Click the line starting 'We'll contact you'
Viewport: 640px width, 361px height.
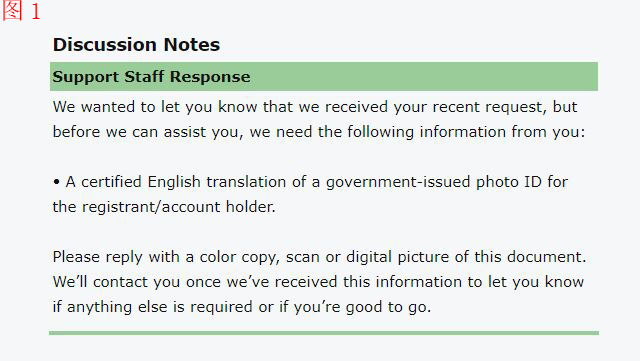coord(318,282)
